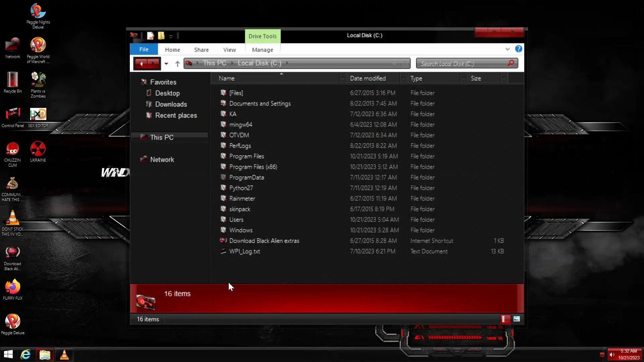Go up one folder level
Screen dimensions: 644x362
(x=177, y=63)
